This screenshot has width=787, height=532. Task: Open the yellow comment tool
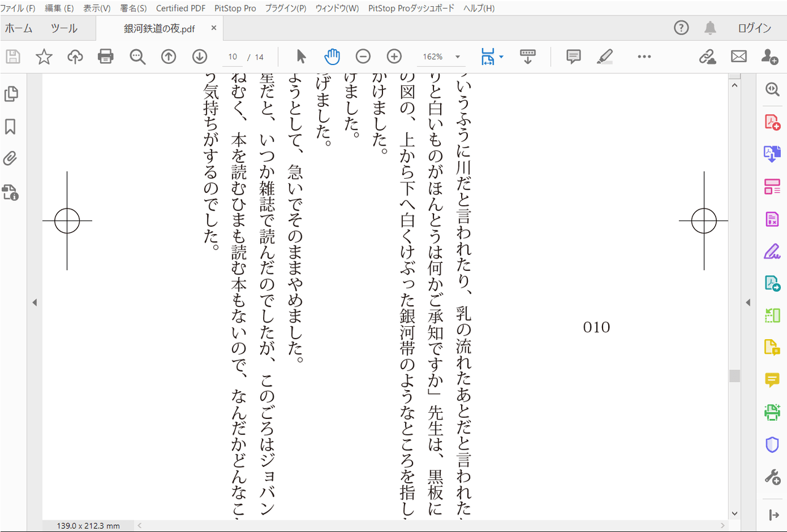(772, 380)
